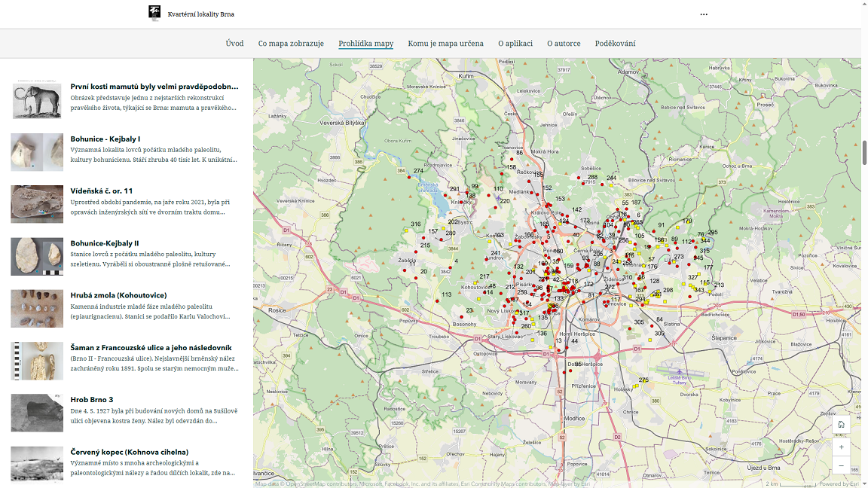Open the O autorce tab
Screen dimensions: 868x488
point(564,44)
